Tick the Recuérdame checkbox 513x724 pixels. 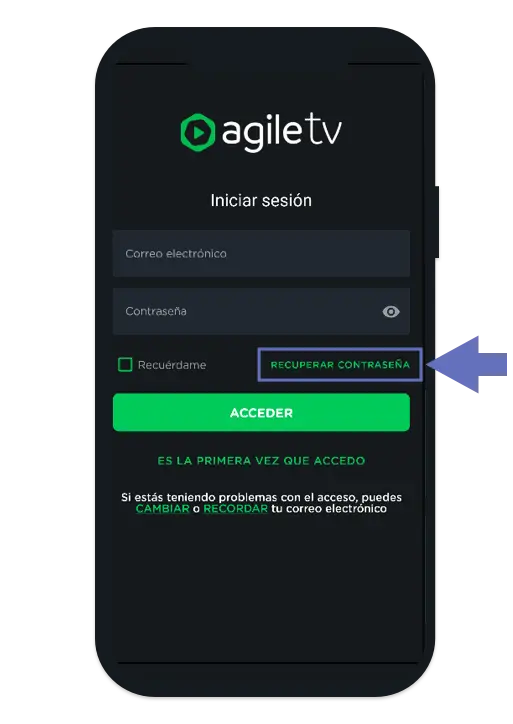tap(125, 365)
